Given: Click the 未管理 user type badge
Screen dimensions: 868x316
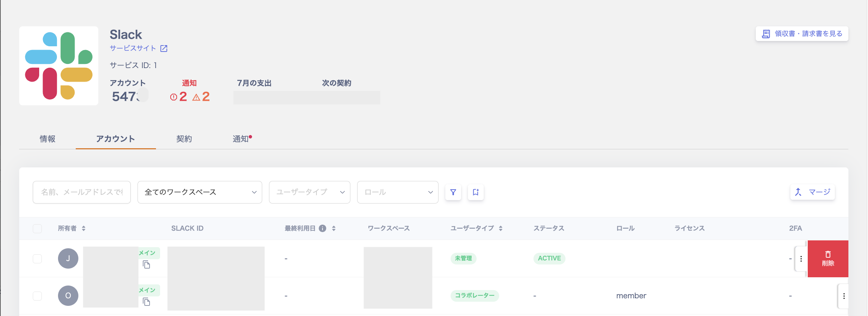Looking at the screenshot, I should pyautogui.click(x=463, y=258).
